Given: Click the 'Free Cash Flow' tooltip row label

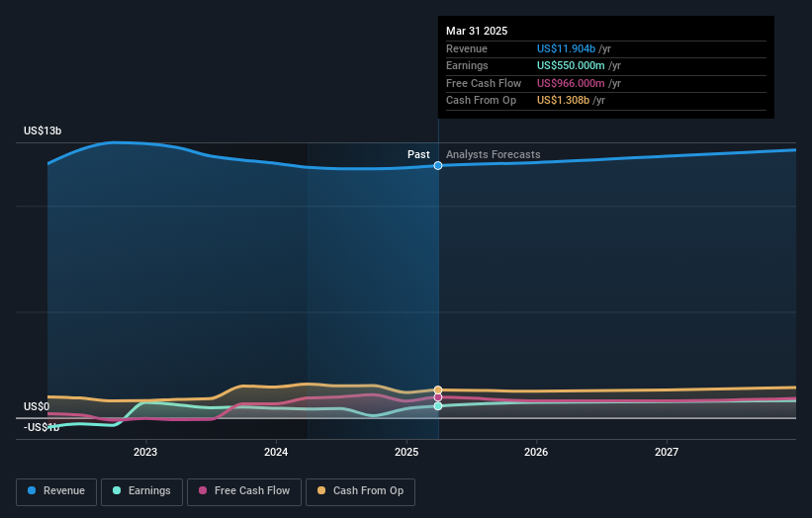Looking at the screenshot, I should (484, 83).
